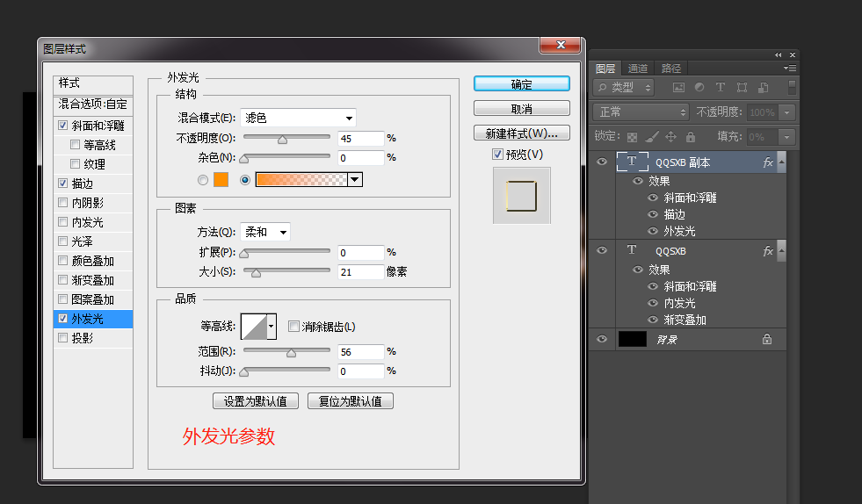
Task: Click orange gradient preview bar
Action: (301, 180)
